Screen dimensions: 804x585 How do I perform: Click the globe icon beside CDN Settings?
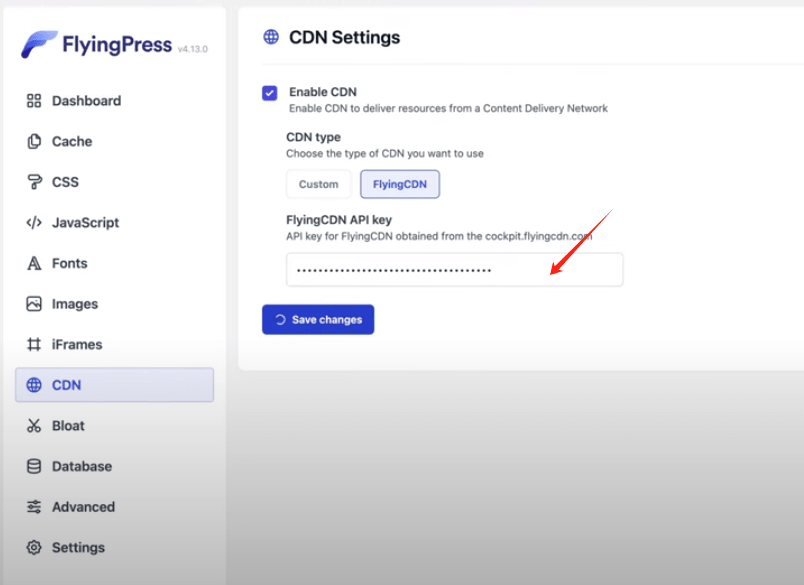[x=271, y=38]
